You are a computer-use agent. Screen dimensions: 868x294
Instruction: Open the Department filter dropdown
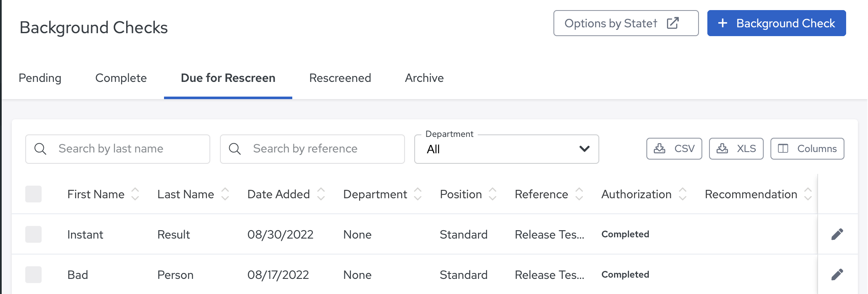[506, 149]
